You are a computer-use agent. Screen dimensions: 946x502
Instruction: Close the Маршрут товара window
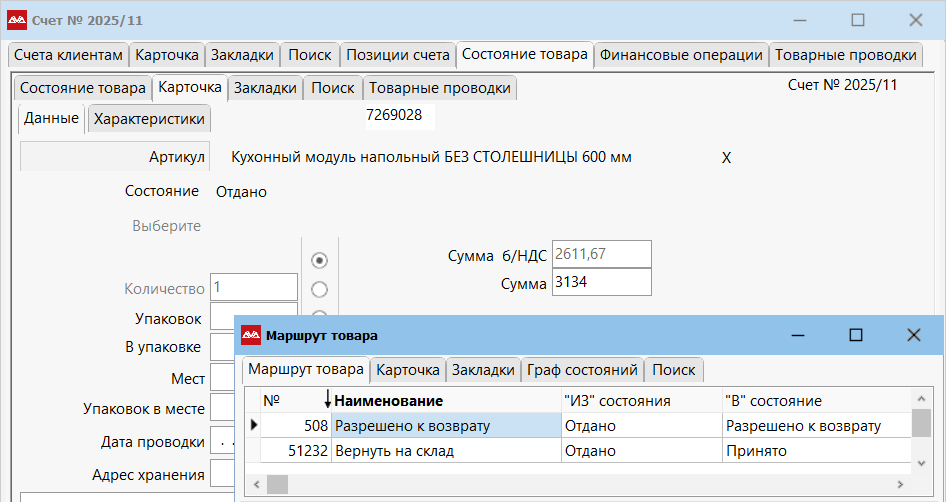pos(913,335)
